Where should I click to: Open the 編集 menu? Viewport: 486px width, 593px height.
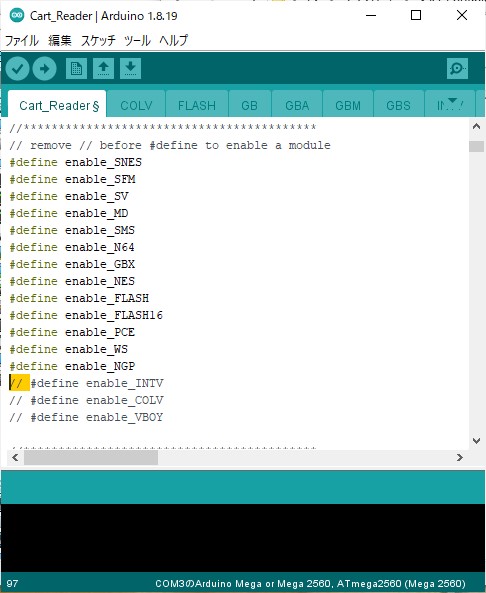(x=60, y=40)
